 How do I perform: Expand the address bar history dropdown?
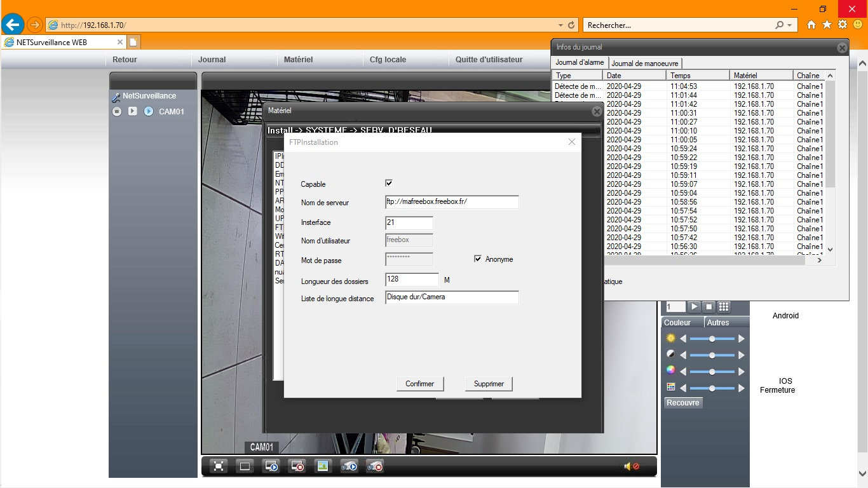click(x=560, y=25)
